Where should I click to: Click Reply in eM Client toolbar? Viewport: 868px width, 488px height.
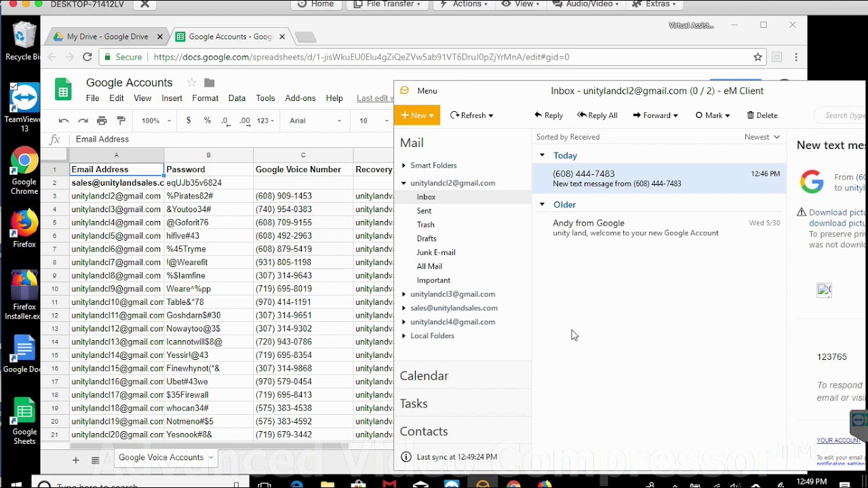[x=549, y=115]
